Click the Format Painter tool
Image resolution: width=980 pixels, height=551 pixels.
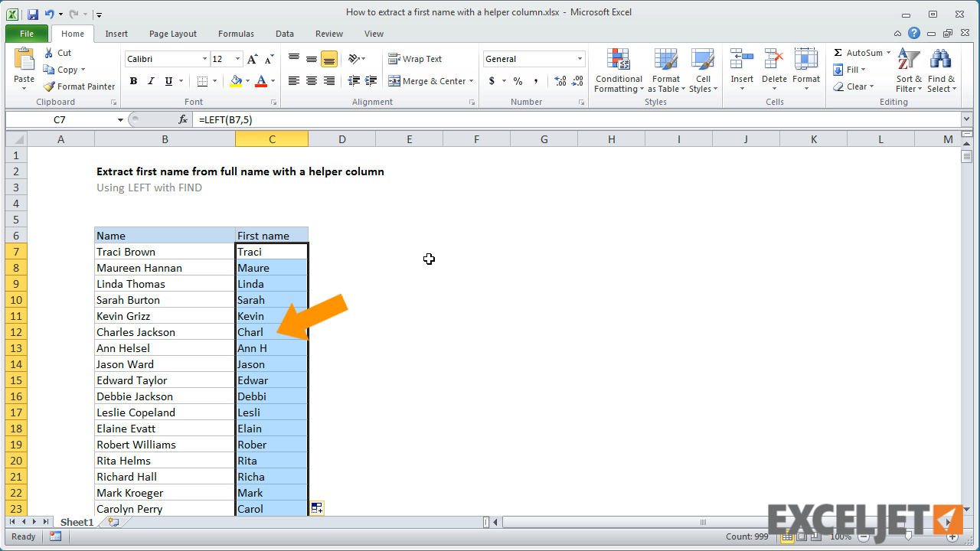[79, 86]
